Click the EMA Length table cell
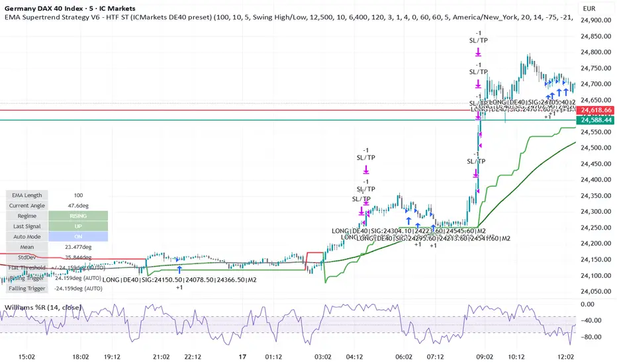This screenshot has width=617, height=364. [x=26, y=195]
